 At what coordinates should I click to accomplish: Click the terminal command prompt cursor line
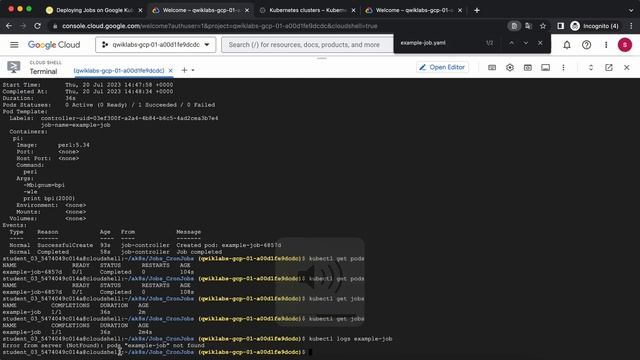157,352
